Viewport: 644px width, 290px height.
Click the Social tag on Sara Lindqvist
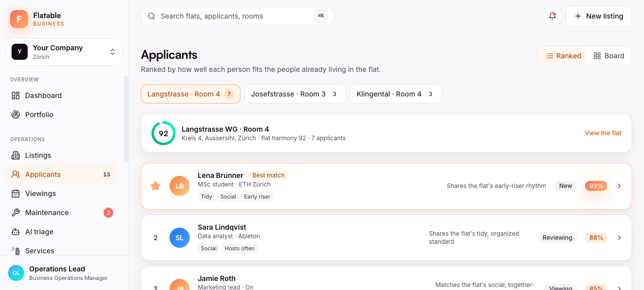208,248
